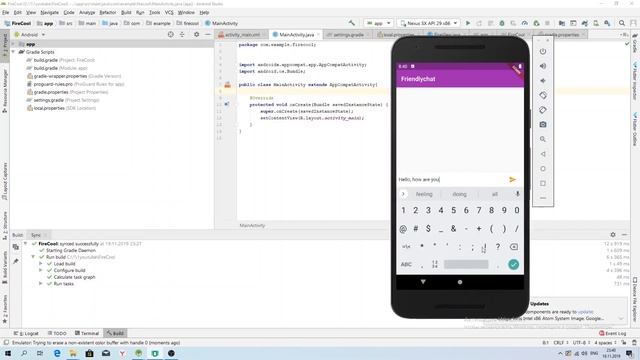Open the Logcat tool window
This screenshot has width=640, height=360.
(26, 333)
